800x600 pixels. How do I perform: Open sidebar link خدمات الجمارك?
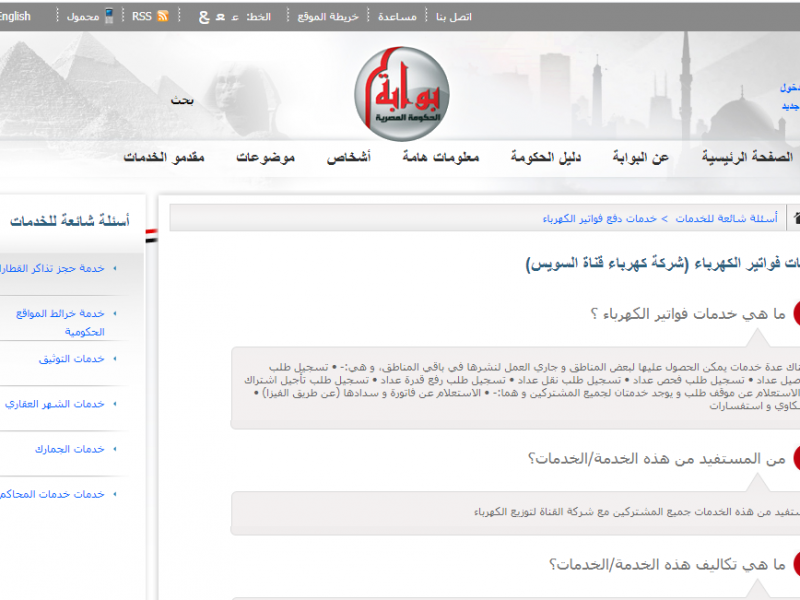(69, 449)
